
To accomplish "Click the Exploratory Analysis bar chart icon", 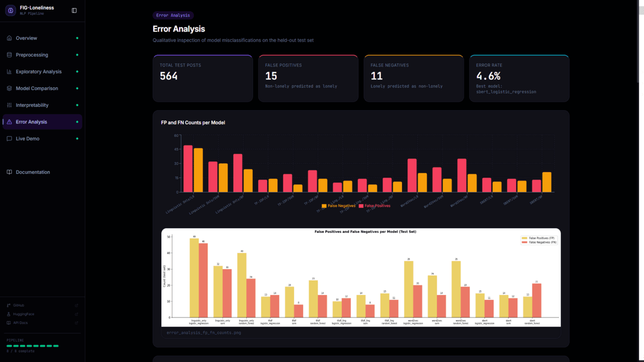I will coord(9,71).
